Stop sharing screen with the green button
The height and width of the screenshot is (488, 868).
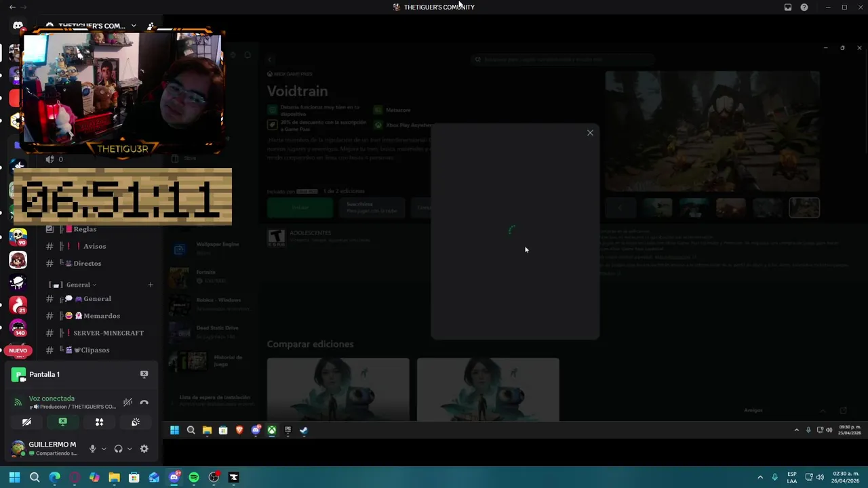pos(63,422)
